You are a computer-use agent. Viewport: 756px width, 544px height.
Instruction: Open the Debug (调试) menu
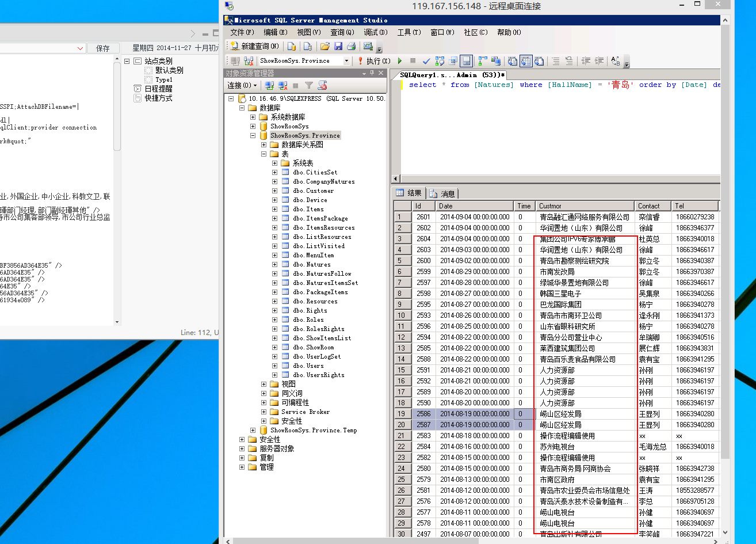point(376,32)
